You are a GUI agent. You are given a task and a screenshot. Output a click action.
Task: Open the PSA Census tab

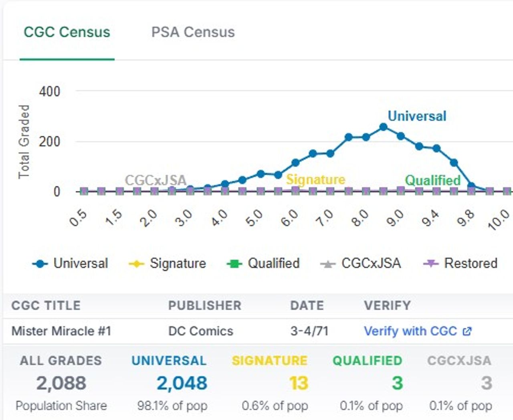pyautogui.click(x=193, y=32)
